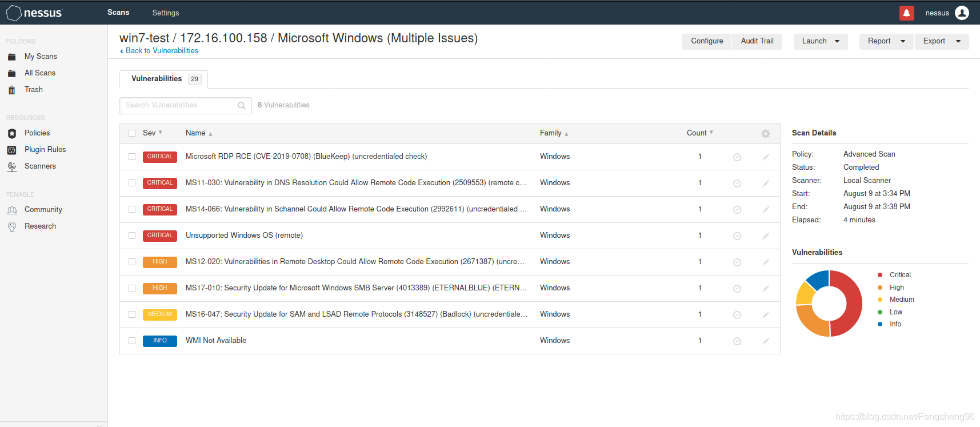This screenshot has width=980, height=427.
Task: Click the check-circle icon in the MS11-030 row
Action: [x=737, y=183]
